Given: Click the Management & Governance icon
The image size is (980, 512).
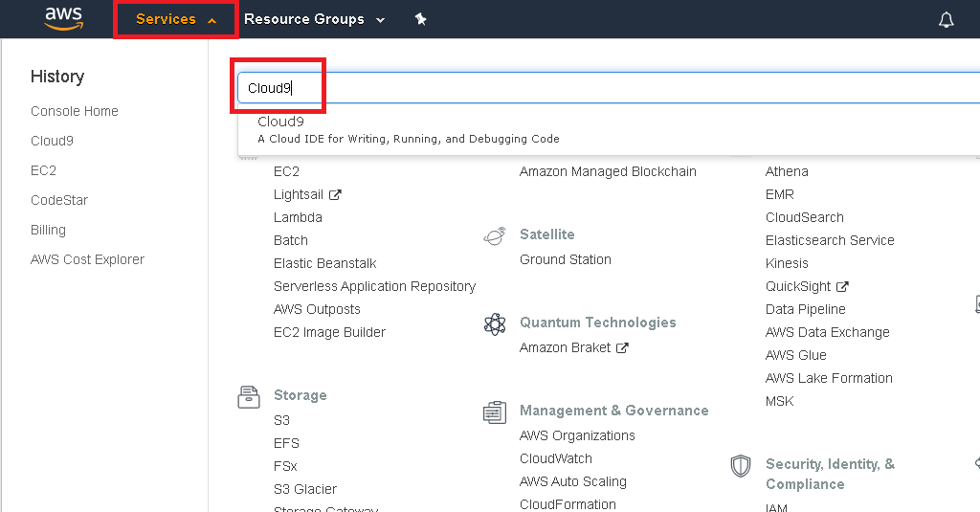Looking at the screenshot, I should [495, 412].
